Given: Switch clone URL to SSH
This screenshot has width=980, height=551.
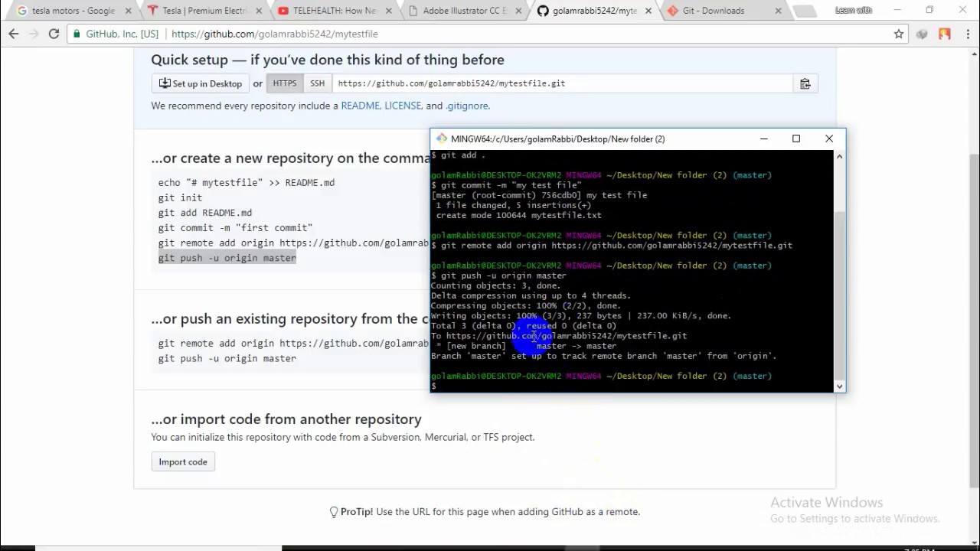Looking at the screenshot, I should pos(317,83).
